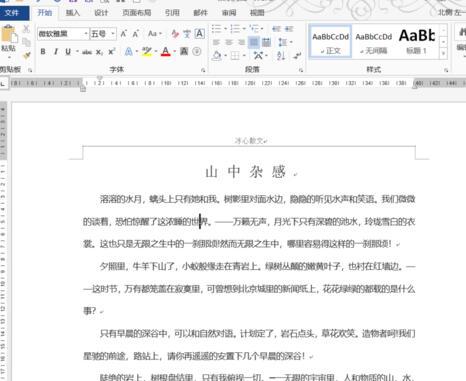466x381 pixels.
Task: Click the Copy icon in clipboard group
Action: point(26,42)
